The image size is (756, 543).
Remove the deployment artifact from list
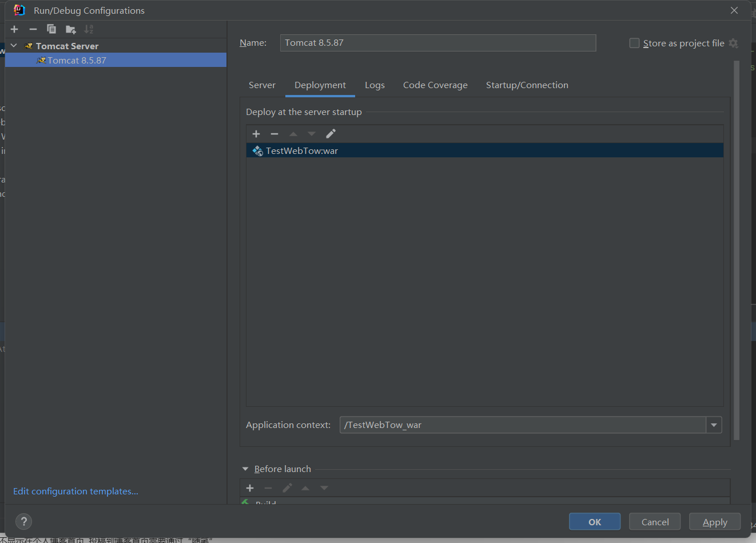pyautogui.click(x=274, y=134)
